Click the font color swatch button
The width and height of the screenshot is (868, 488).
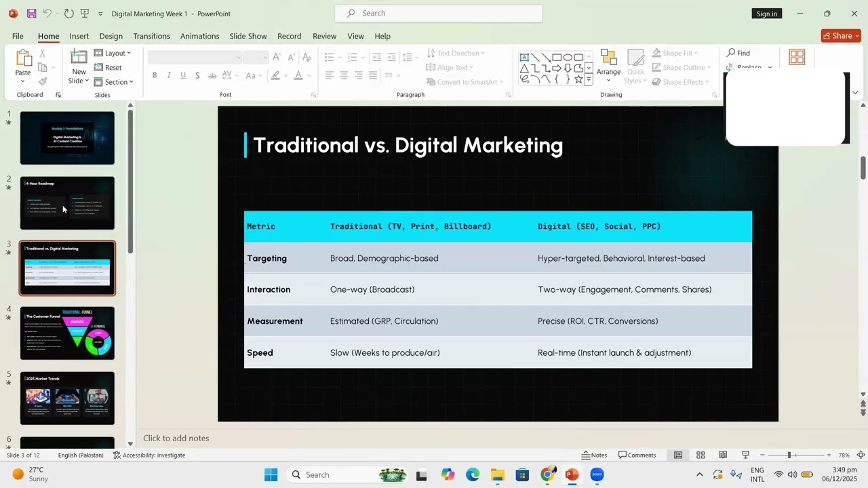coord(298,75)
